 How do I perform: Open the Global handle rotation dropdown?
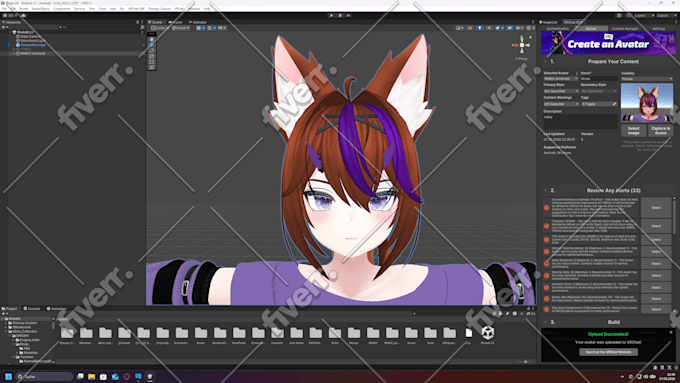[x=181, y=28]
